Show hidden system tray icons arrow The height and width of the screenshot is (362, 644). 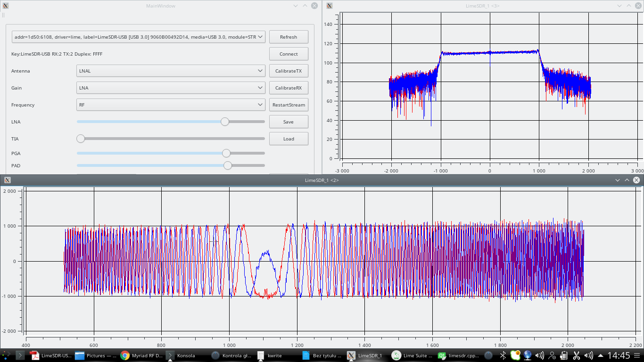tap(600, 355)
